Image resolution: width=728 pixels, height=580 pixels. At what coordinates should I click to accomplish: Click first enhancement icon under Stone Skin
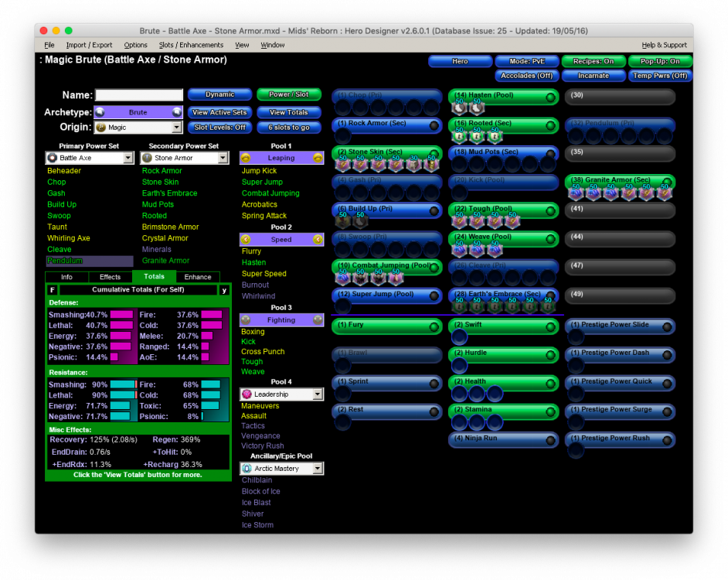pyautogui.click(x=342, y=165)
